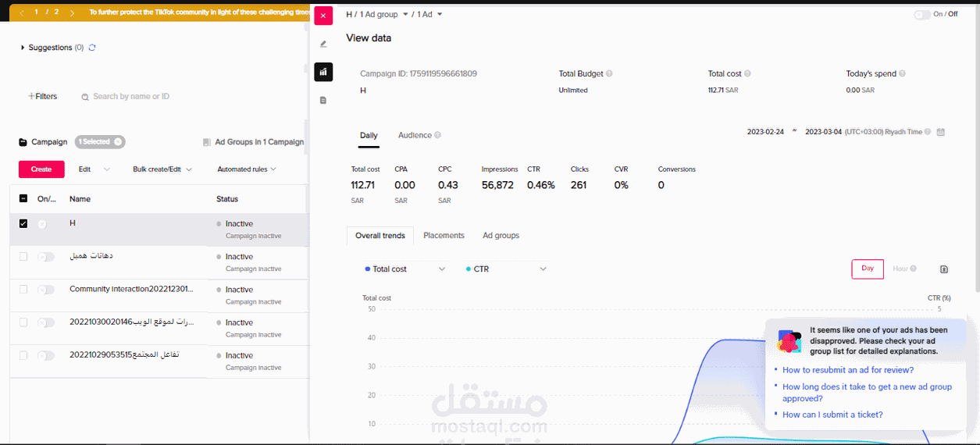Sort by the Name column header
Viewport: 980px width, 445px height.
pos(80,199)
